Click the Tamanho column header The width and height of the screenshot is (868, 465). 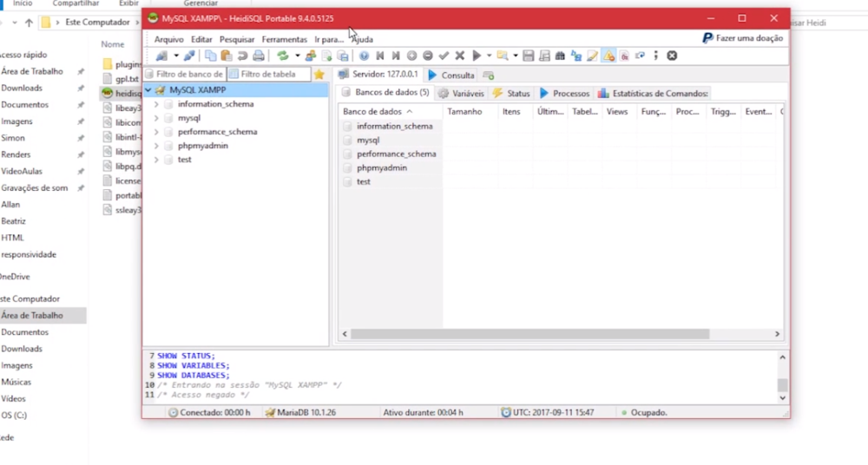click(470, 112)
